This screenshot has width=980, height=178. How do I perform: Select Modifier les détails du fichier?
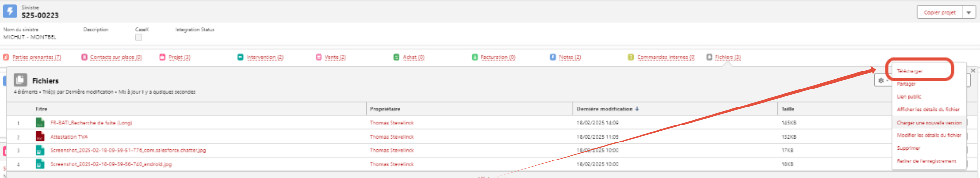pos(929,135)
